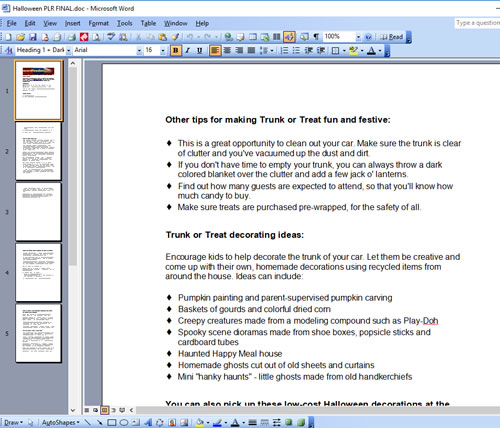
Task: Run Spelling and Grammar check
Action: [111, 37]
